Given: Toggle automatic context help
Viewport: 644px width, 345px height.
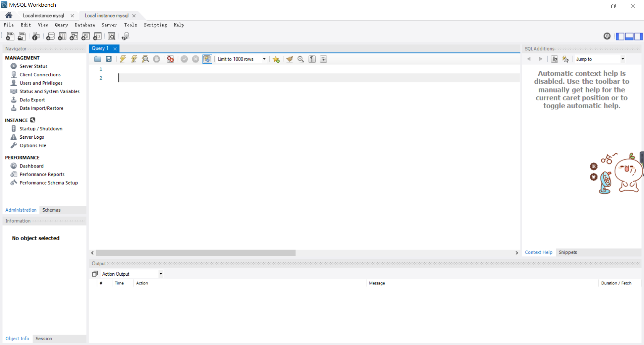Looking at the screenshot, I should pos(566,59).
